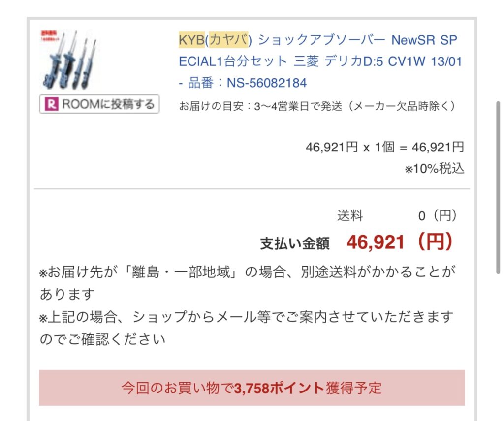Click the 3,758ポイント獲得予定 pink banner
Screen dimensions: 504x421
(252, 388)
